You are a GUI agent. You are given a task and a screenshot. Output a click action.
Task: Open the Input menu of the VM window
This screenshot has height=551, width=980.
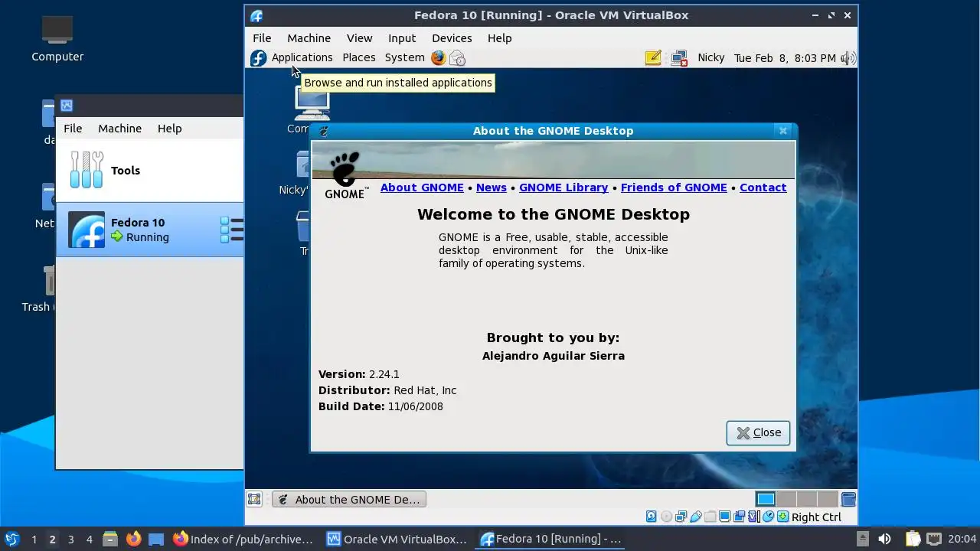click(x=402, y=37)
